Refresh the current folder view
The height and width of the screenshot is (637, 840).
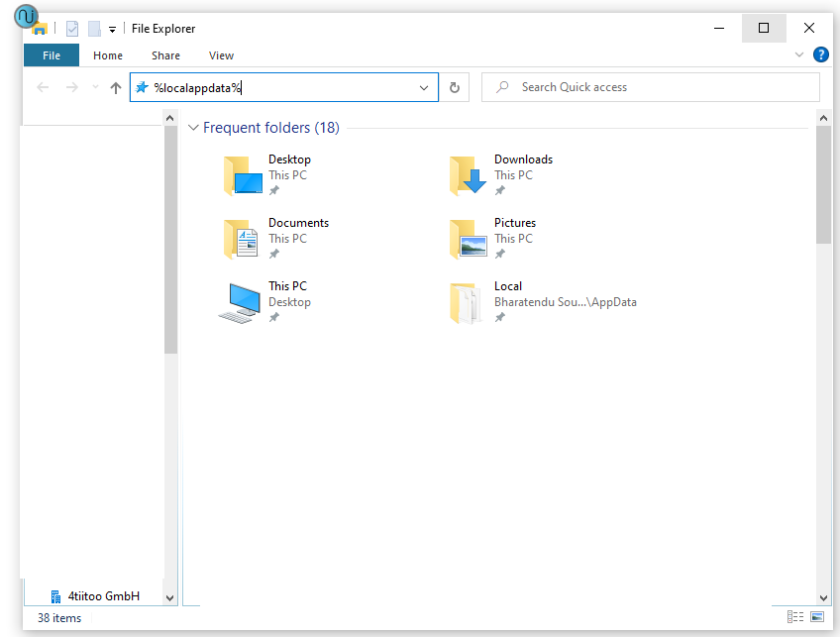point(455,87)
